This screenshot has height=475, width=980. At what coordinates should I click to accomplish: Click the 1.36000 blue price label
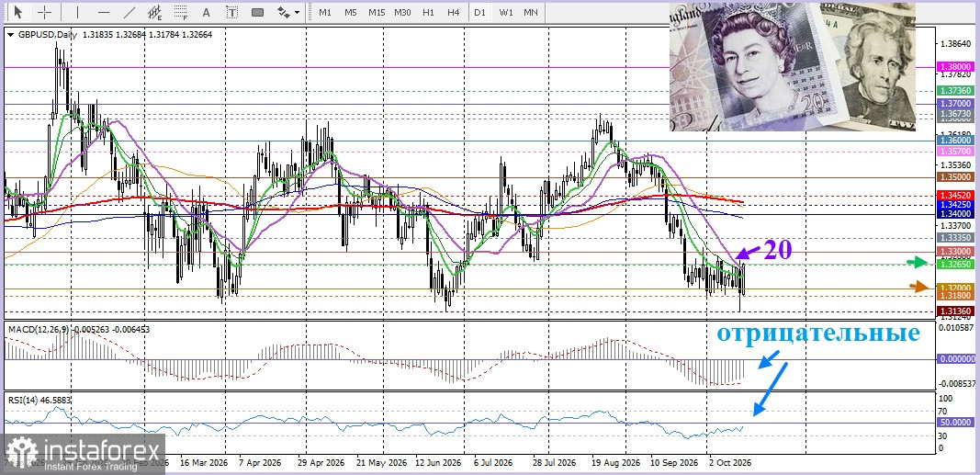955,141
